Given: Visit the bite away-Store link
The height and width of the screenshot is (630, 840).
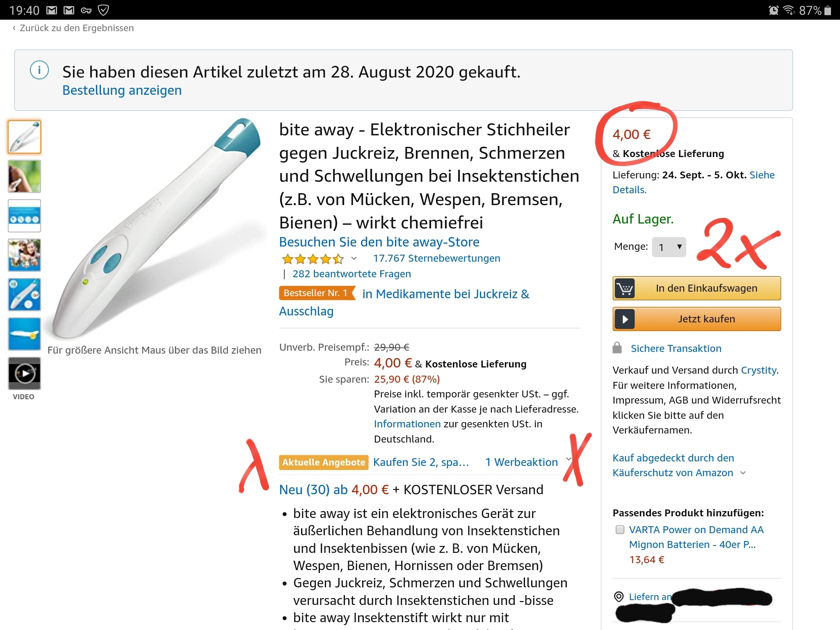Looking at the screenshot, I should pyautogui.click(x=379, y=242).
